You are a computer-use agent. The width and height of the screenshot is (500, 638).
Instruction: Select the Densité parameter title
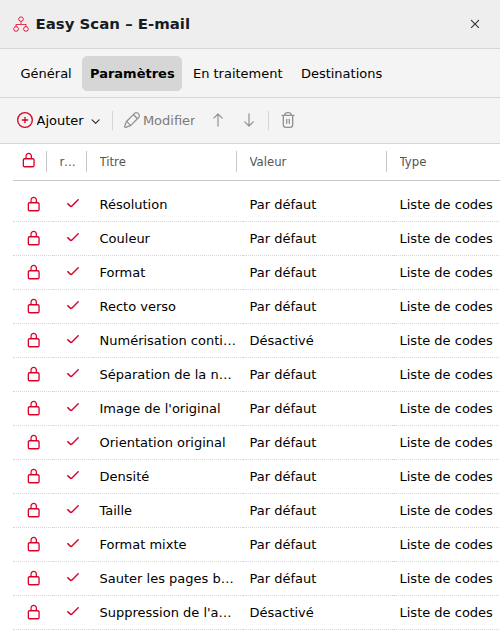click(124, 476)
